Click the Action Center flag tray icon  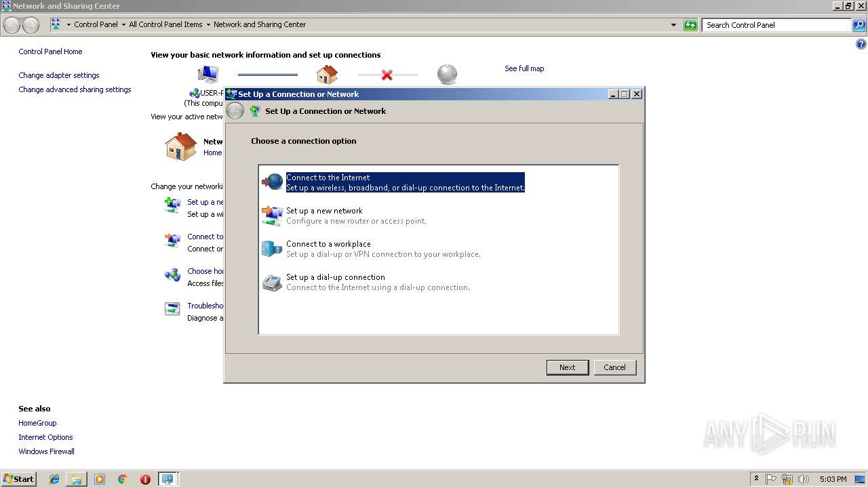pyautogui.click(x=771, y=479)
